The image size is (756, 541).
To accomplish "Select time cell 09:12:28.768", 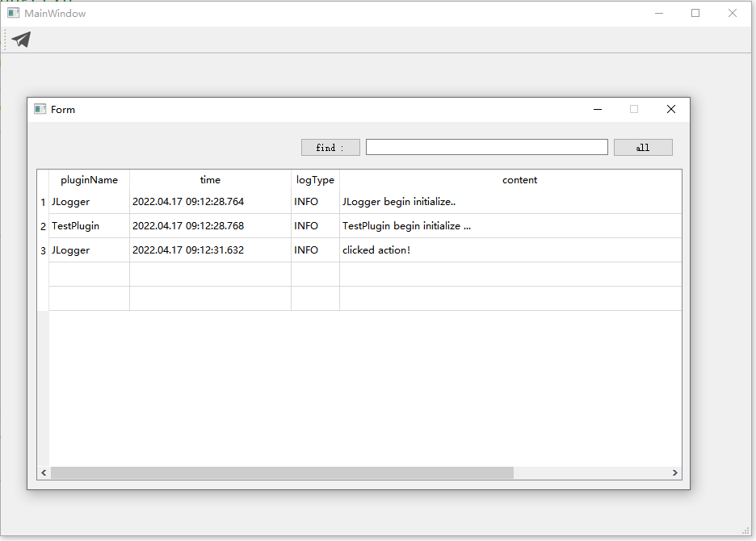I will [x=210, y=226].
